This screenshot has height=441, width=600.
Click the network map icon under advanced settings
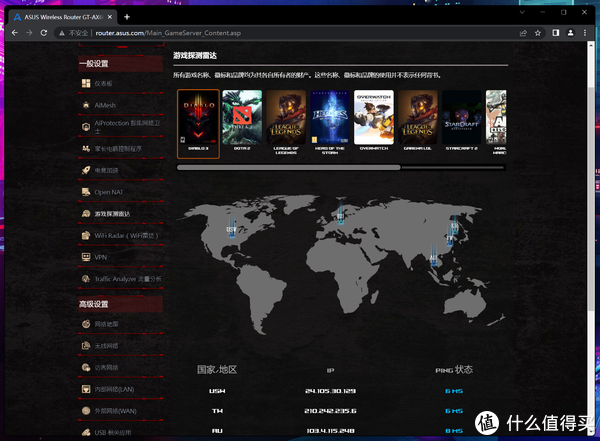(86, 324)
